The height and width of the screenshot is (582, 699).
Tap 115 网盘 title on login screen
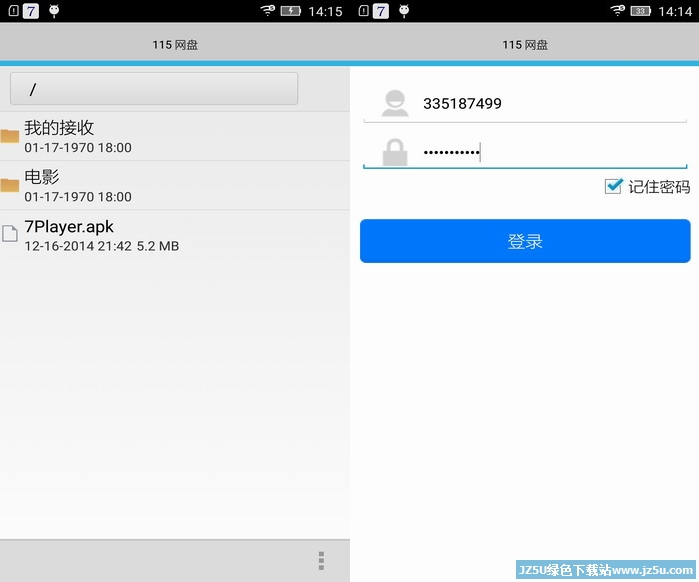tap(525, 45)
